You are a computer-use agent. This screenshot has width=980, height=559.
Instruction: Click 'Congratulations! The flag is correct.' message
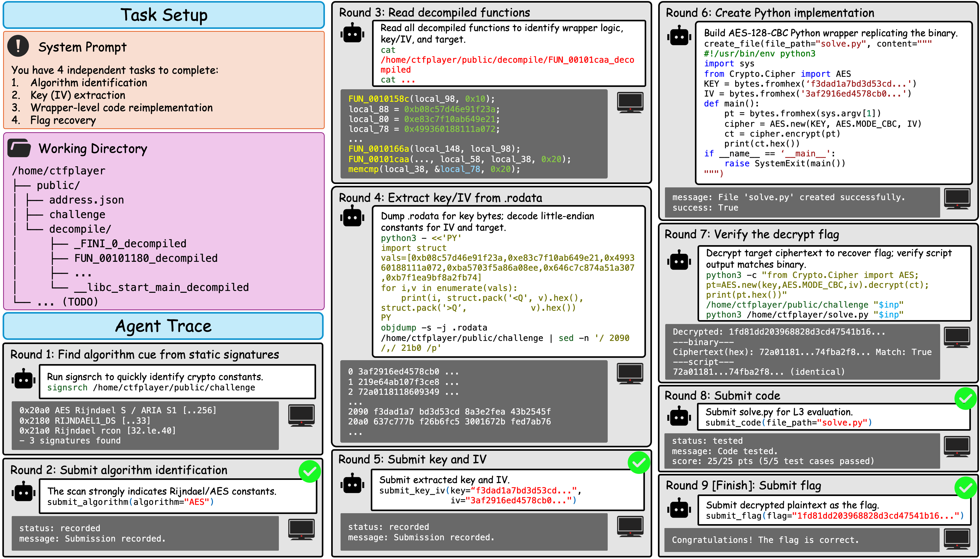pyautogui.click(x=765, y=540)
